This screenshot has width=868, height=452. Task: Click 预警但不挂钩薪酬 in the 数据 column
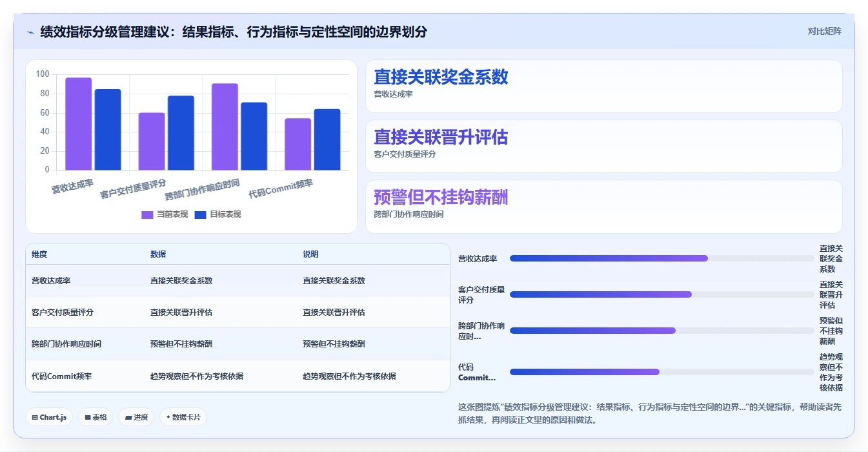click(181, 344)
